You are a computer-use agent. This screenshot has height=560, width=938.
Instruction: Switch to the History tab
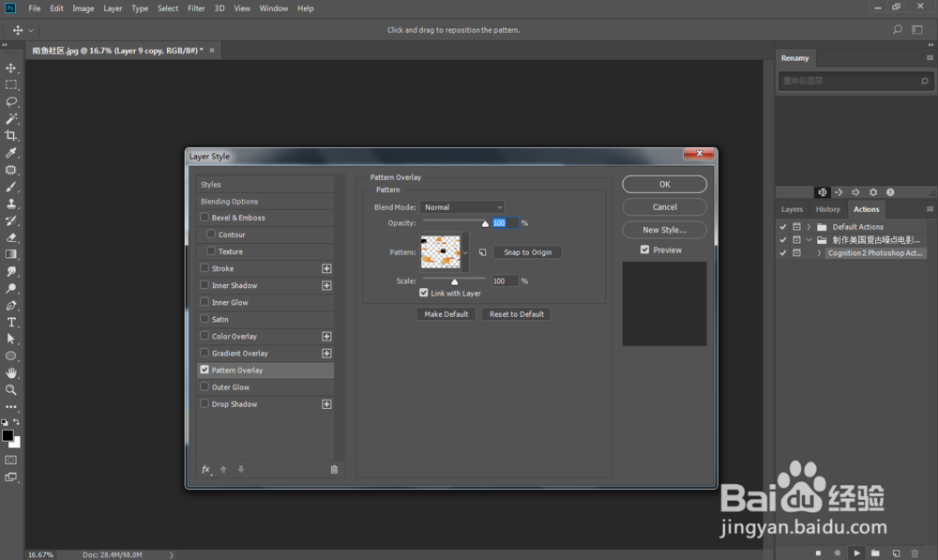[828, 209]
